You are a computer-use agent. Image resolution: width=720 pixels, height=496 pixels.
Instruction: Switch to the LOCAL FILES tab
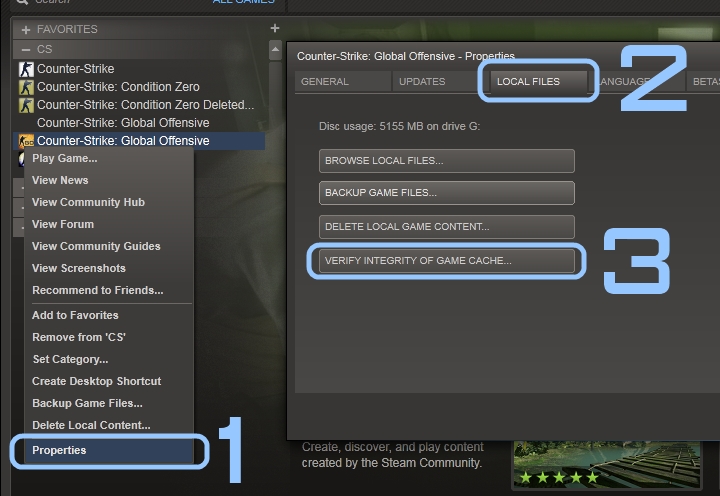[539, 82]
